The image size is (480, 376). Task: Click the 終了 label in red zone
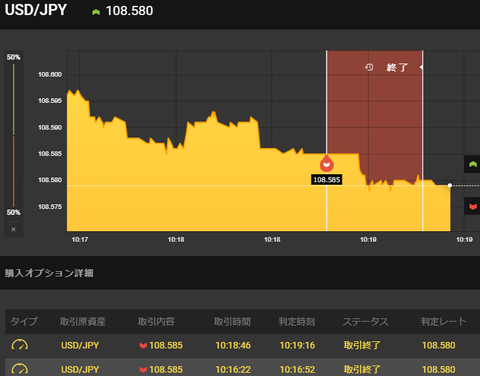(x=397, y=68)
